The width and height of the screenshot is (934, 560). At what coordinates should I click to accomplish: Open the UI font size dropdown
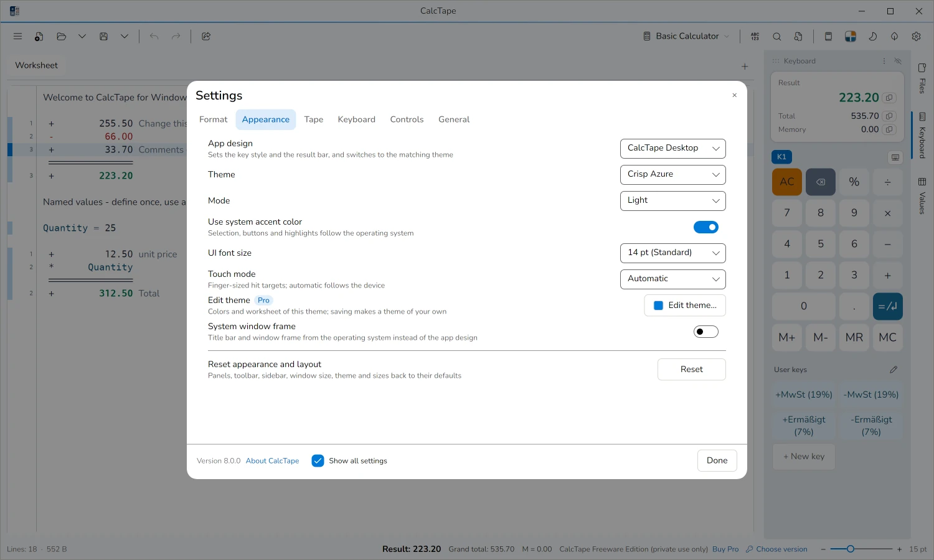coord(673,253)
